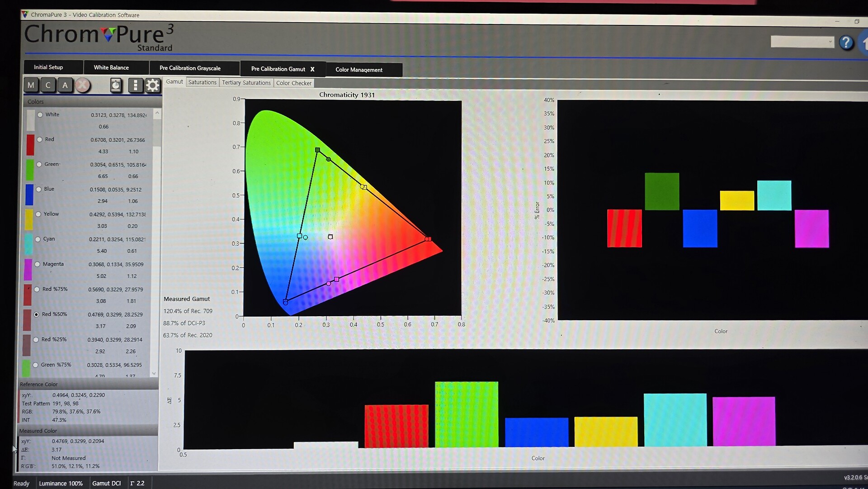Switch to the Gamut sub-tab
The height and width of the screenshot is (489, 868).
click(x=175, y=82)
